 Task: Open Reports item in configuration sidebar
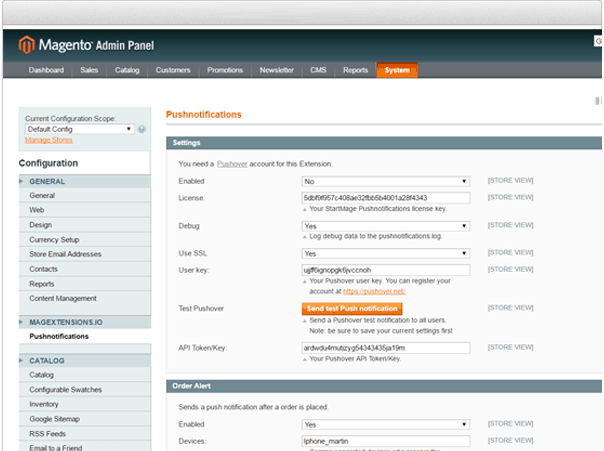coord(85,284)
